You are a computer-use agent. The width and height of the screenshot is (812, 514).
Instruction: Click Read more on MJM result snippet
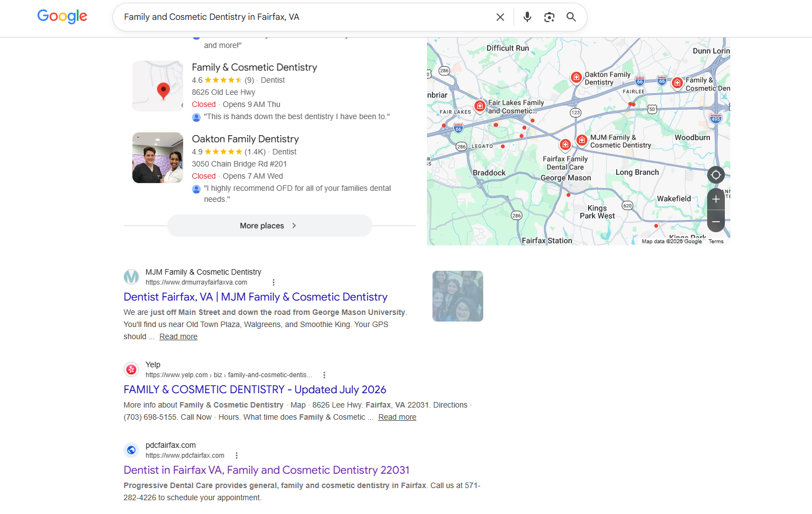[x=178, y=336]
